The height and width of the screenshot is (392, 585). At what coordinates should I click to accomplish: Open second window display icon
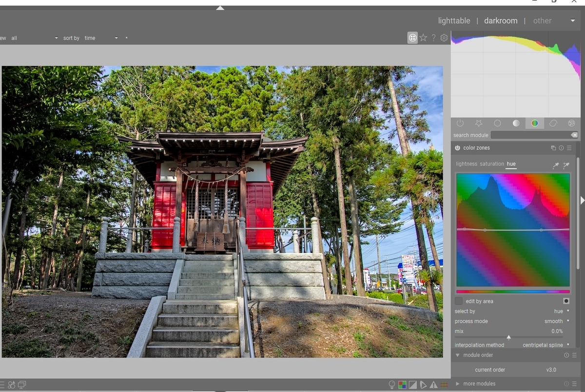22,385
